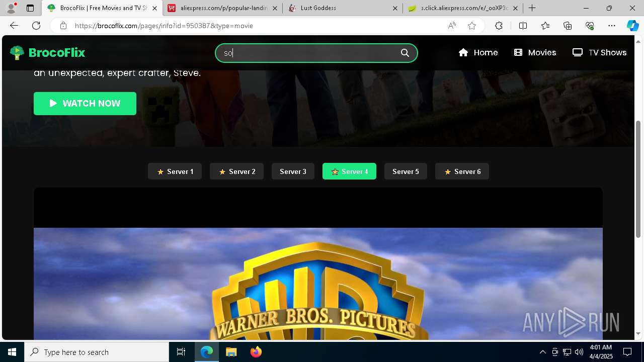Close the BrocoFlix tab
The image size is (644, 362).
154,8
